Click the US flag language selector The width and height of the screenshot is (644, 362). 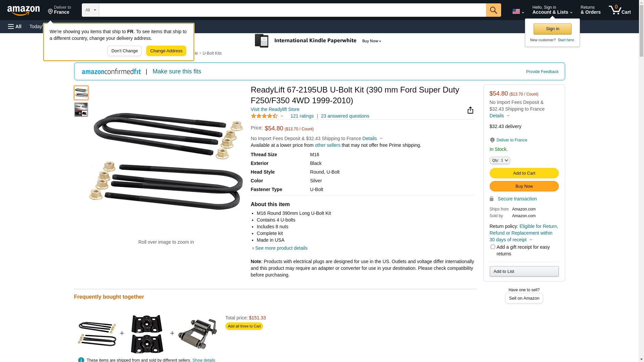[518, 11]
